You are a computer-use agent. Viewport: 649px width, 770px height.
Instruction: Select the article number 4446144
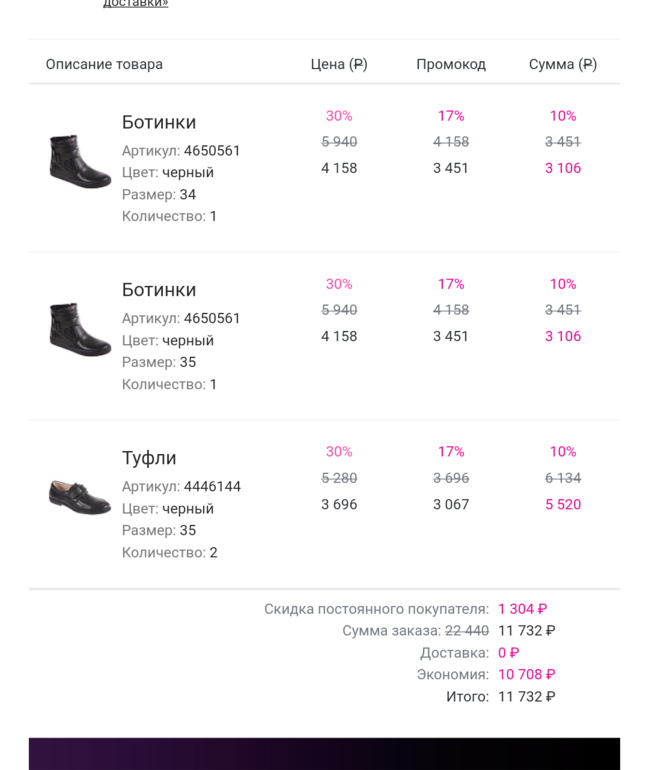[212, 487]
